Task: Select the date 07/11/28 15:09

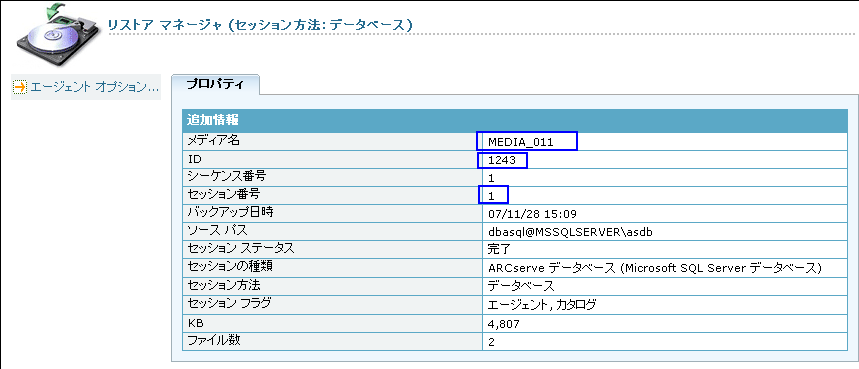Action: coord(532,214)
